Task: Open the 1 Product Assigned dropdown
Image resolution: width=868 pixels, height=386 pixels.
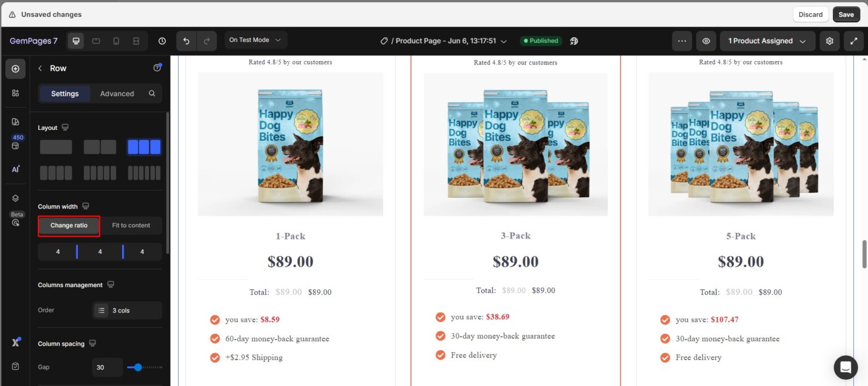Action: pos(767,41)
